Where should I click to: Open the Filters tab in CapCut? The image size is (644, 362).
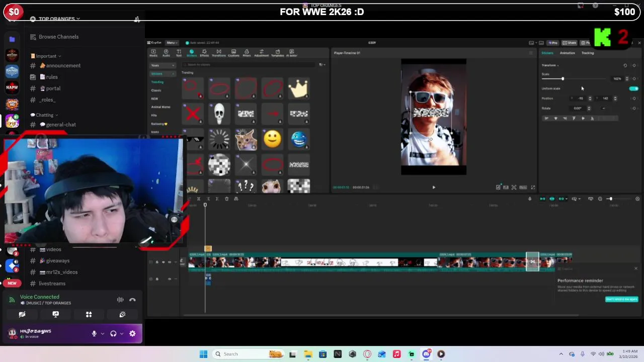247,53
